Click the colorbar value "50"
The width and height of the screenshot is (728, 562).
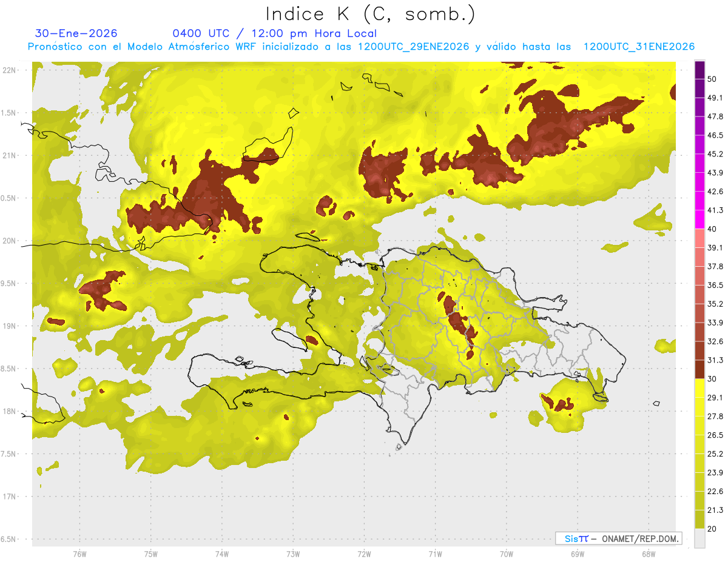[x=712, y=79]
